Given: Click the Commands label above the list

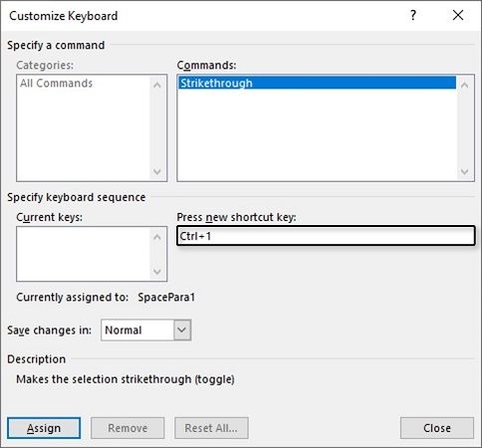Looking at the screenshot, I should [x=206, y=65].
